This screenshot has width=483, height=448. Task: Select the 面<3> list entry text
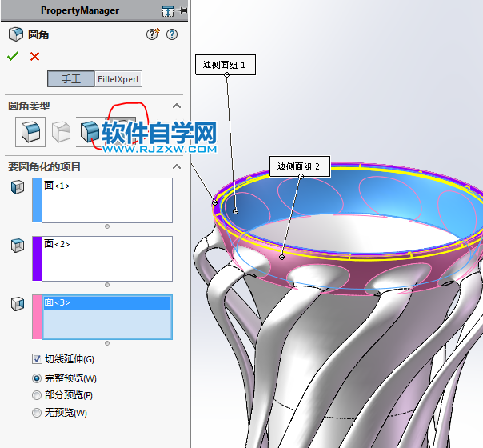[x=57, y=302]
